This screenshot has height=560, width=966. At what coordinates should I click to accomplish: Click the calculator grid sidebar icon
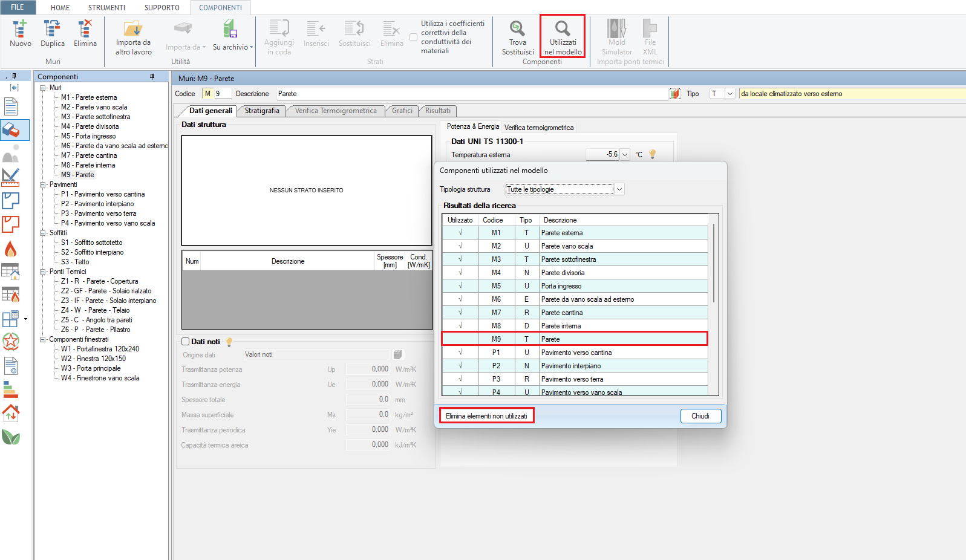10,319
